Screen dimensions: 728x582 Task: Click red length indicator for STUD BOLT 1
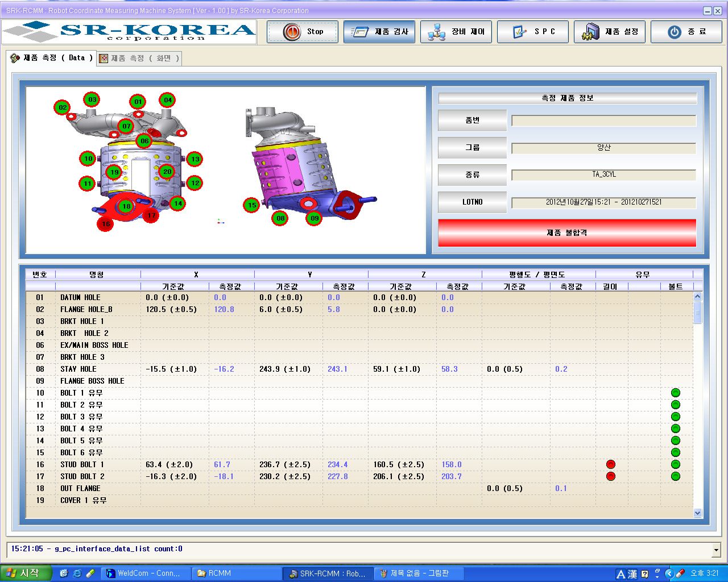(x=611, y=464)
